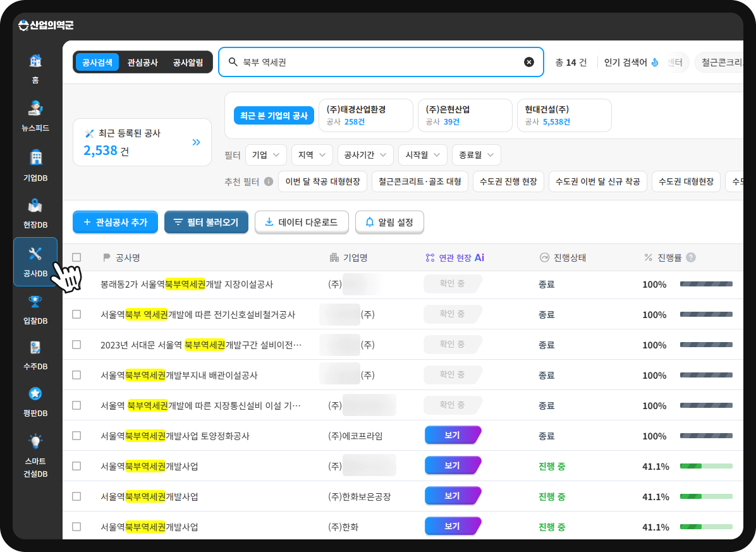Click 보기 button for (주)한화보은공장 row
The height and width of the screenshot is (552, 756).
[x=453, y=496]
